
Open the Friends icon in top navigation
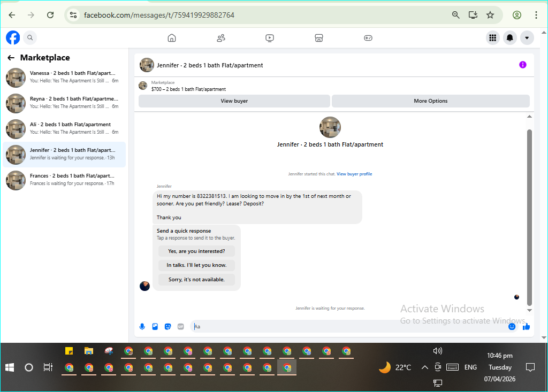pyautogui.click(x=221, y=38)
